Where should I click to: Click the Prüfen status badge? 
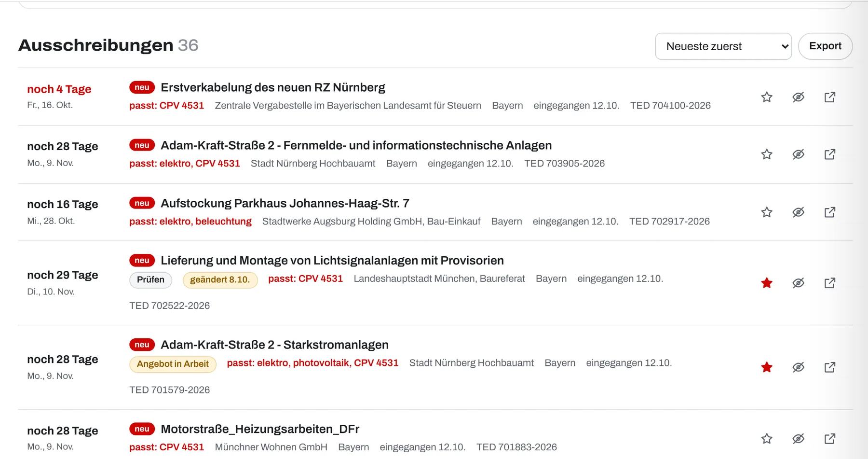click(x=150, y=280)
